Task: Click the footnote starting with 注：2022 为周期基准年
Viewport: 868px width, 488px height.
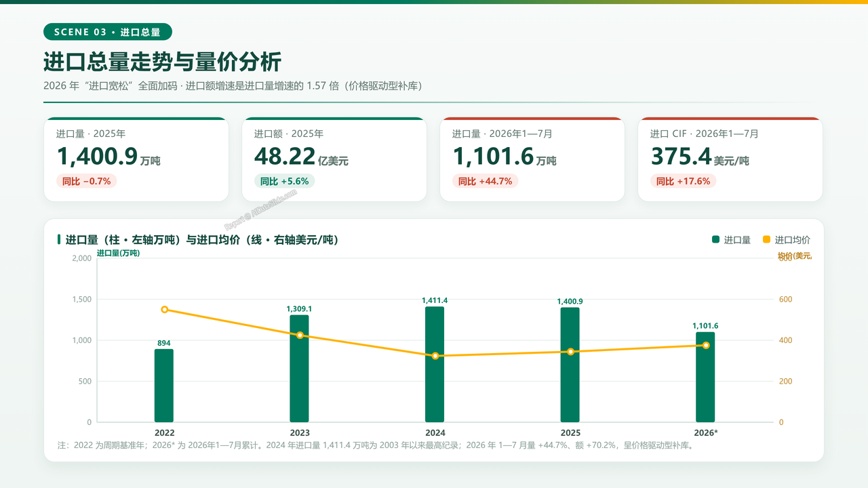Action: 376,446
